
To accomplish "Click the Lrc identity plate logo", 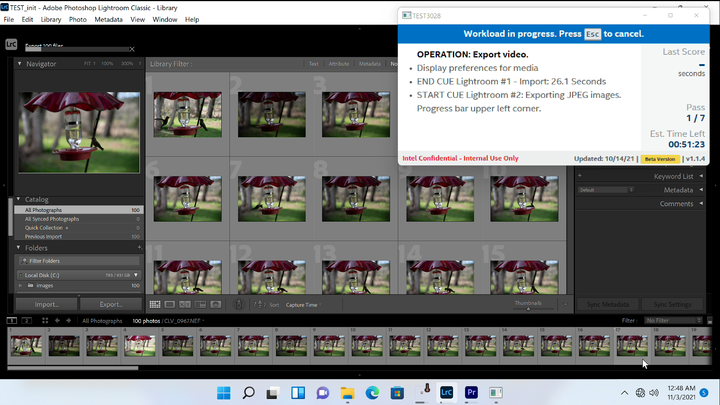I will point(11,45).
